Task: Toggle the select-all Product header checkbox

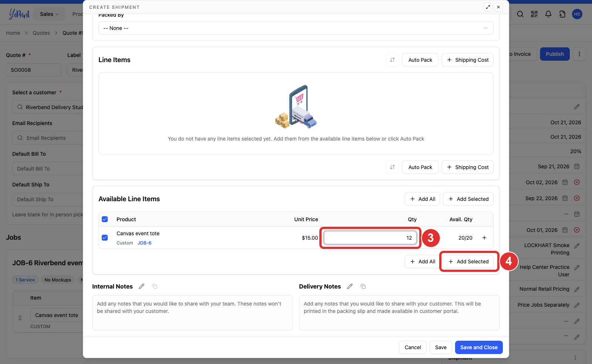Action: [105, 219]
